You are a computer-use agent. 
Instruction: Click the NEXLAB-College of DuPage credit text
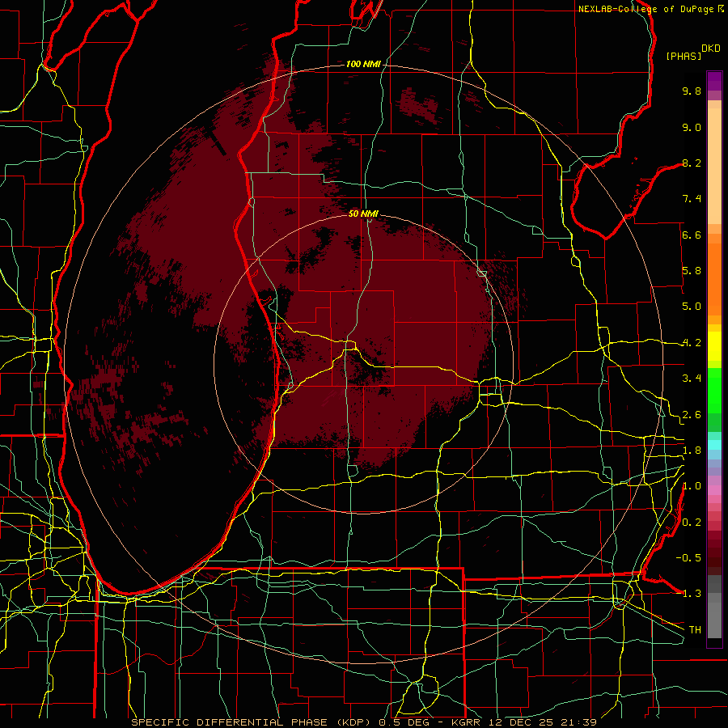tap(645, 9)
